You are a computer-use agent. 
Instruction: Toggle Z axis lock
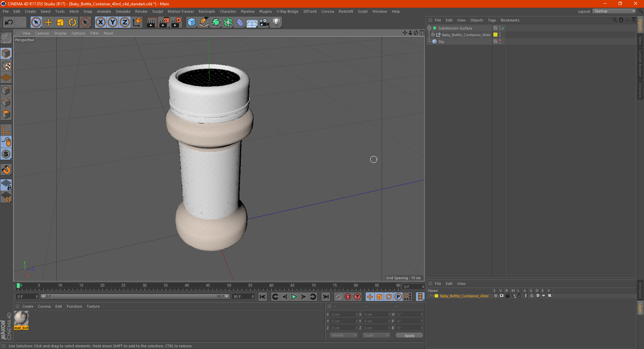click(x=125, y=22)
